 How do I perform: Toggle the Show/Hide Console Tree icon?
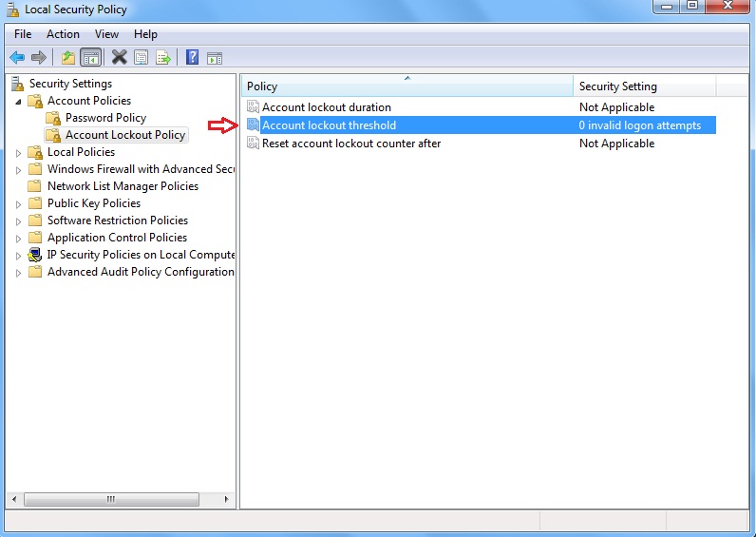[91, 57]
